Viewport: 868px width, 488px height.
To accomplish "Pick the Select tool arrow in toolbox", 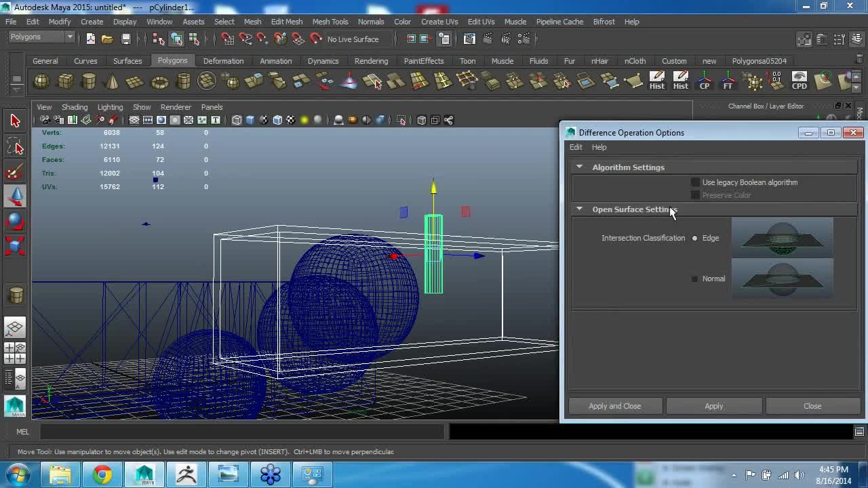I will [x=15, y=121].
